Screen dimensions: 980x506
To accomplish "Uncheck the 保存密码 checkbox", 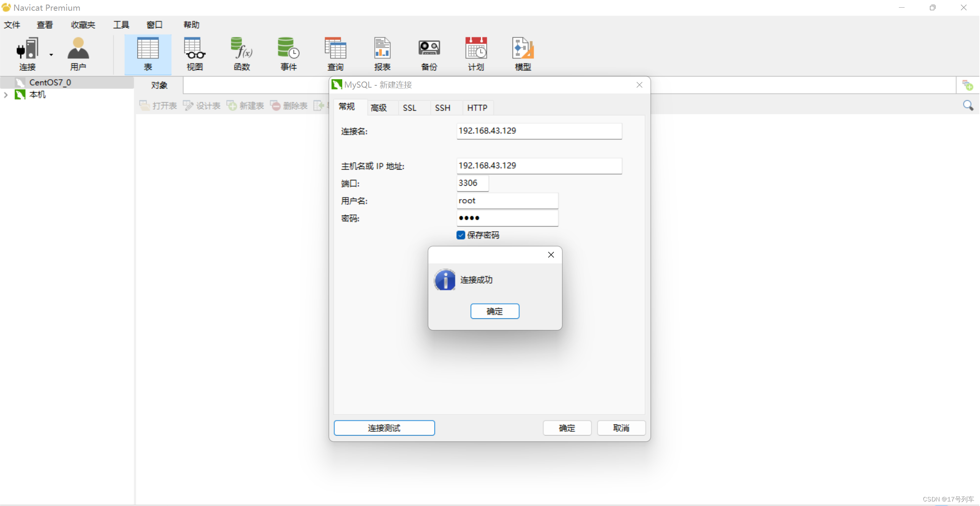I will click(461, 235).
